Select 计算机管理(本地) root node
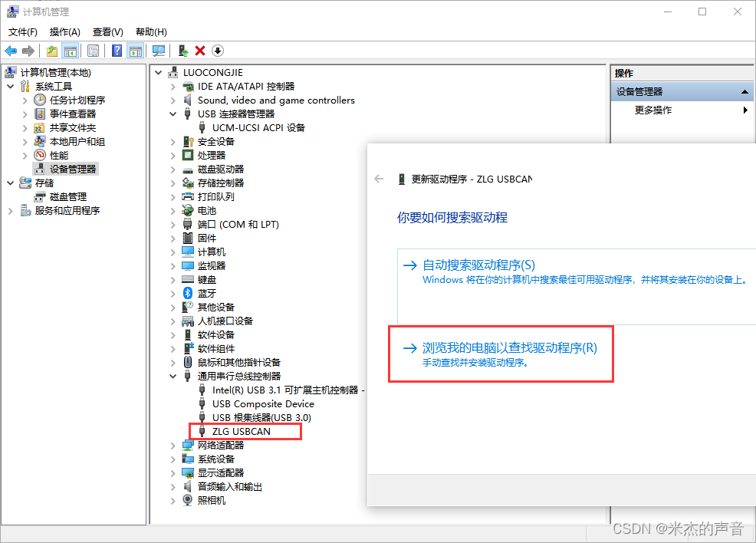The width and height of the screenshot is (756, 543). tap(55, 72)
